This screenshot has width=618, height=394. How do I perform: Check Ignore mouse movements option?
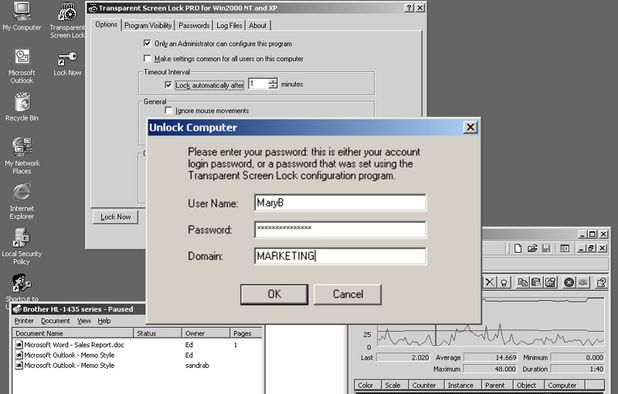pos(169,110)
